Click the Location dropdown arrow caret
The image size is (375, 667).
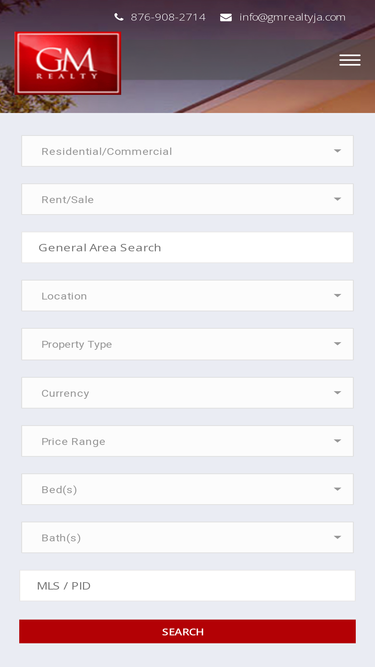337,296
